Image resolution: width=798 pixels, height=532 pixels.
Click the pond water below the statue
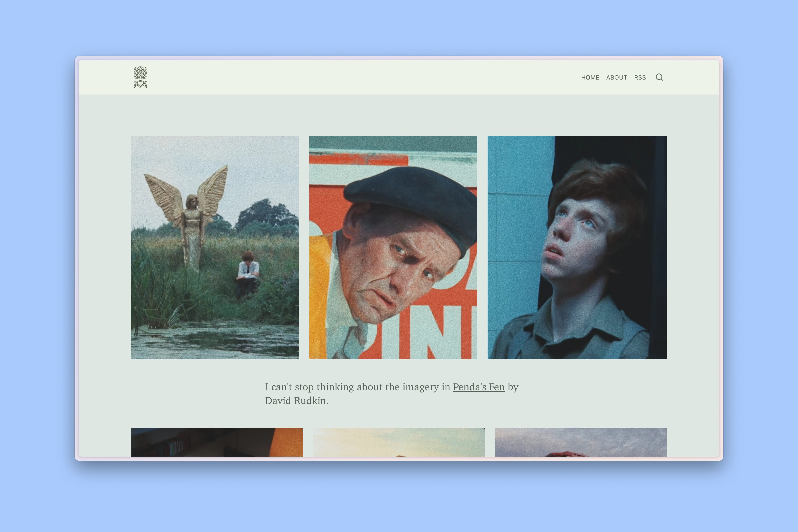pos(215,341)
